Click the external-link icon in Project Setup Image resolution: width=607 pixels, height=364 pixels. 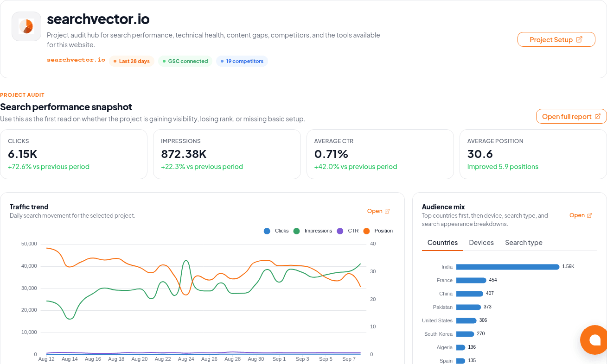579,39
